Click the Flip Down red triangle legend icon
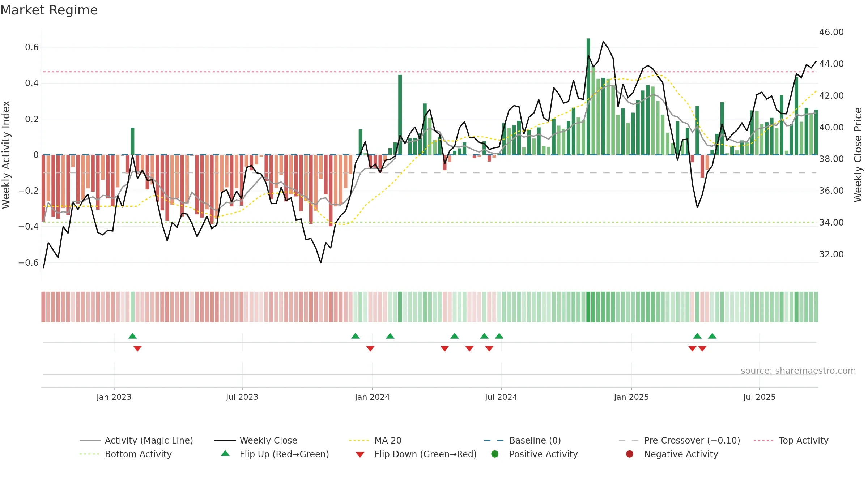 (x=360, y=454)
